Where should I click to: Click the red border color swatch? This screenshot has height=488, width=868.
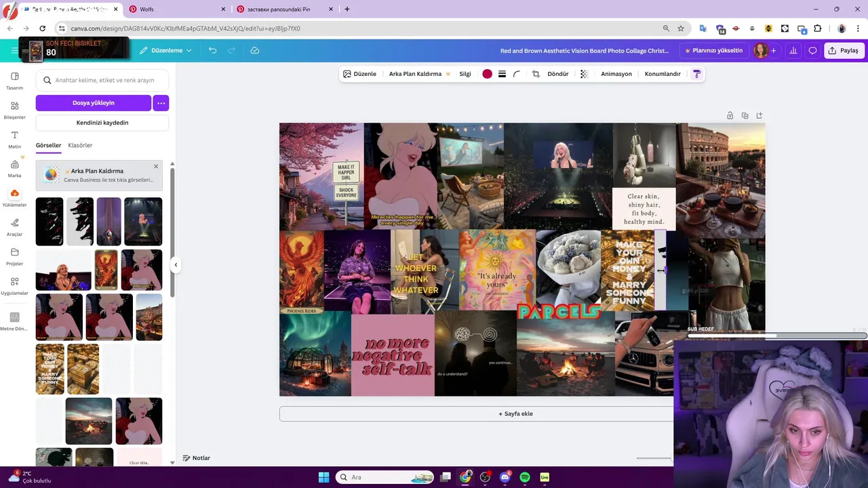pos(487,74)
